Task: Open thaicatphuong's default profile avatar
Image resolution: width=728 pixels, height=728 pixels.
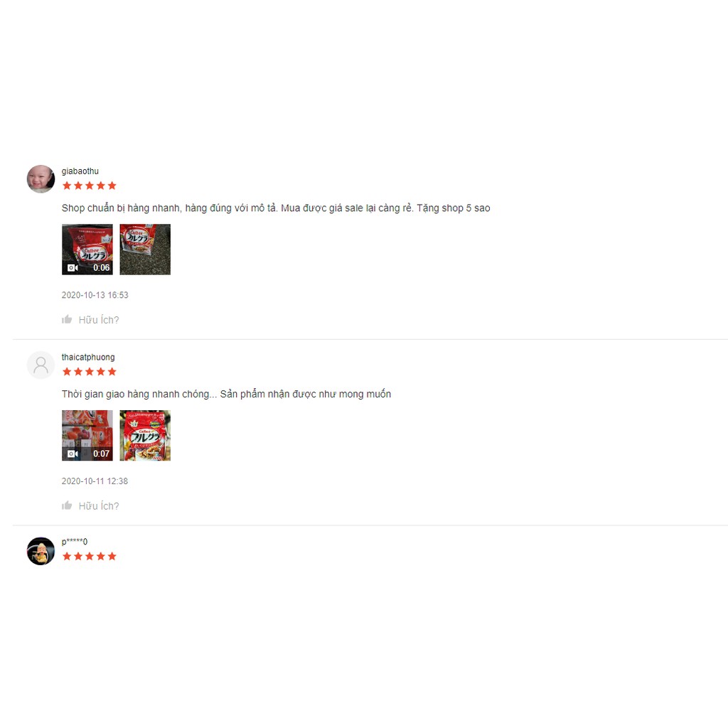Action: point(41,365)
